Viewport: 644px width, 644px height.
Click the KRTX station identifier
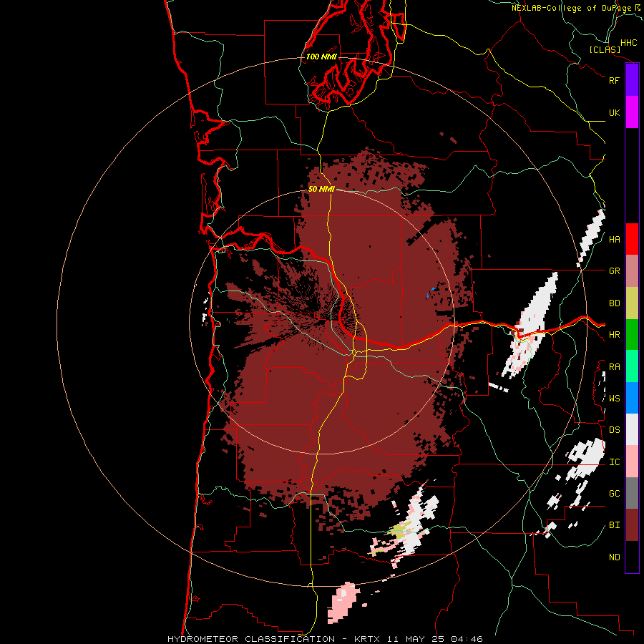coord(366,639)
